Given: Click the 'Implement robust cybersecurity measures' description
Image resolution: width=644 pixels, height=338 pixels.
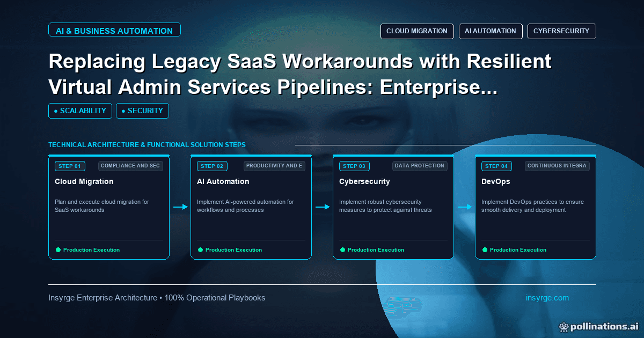Looking at the screenshot, I should click(x=385, y=206).
